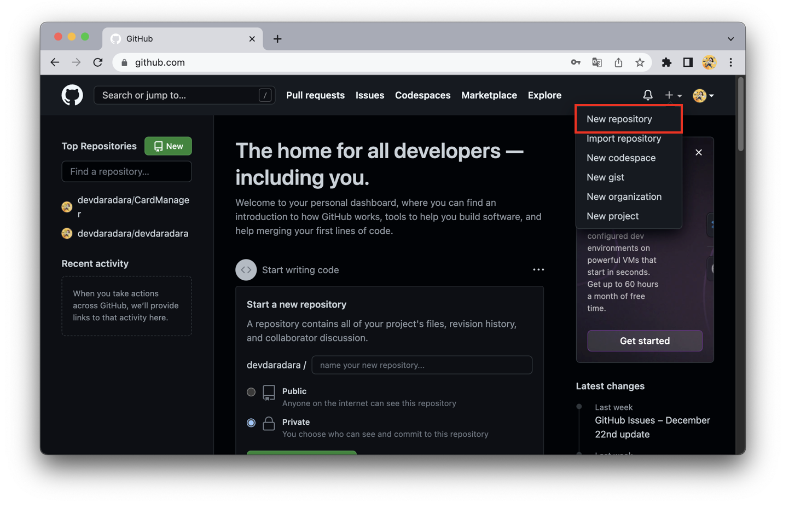The height and width of the screenshot is (508, 812).
Task: Open the Chrome three-dot menu
Action: pos(730,62)
